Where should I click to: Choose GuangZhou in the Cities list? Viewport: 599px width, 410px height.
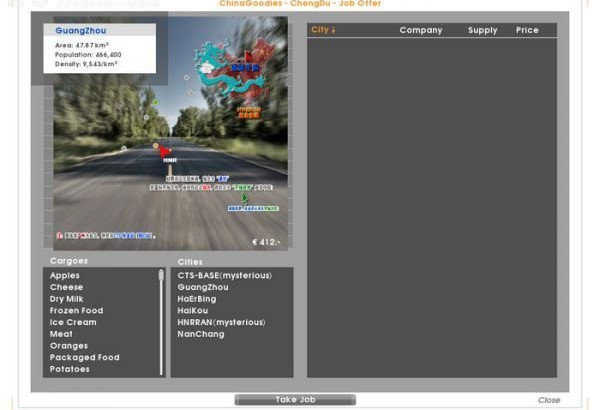(x=203, y=287)
